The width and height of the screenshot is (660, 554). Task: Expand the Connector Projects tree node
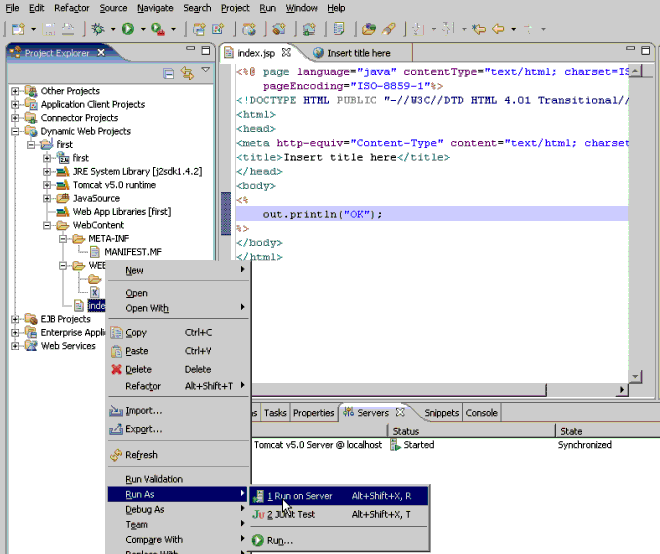point(15,118)
